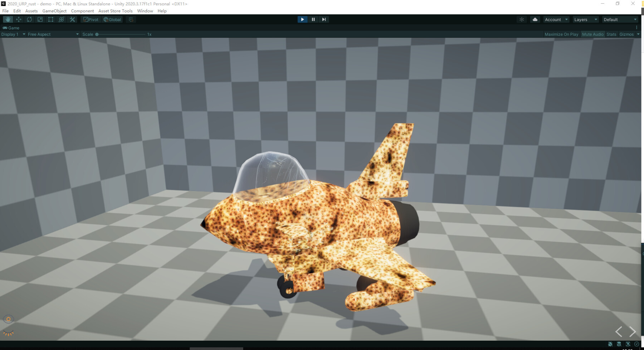Viewport: 644px width, 350px height.
Task: Toggle Mute Audio in the Game view
Action: click(x=593, y=34)
